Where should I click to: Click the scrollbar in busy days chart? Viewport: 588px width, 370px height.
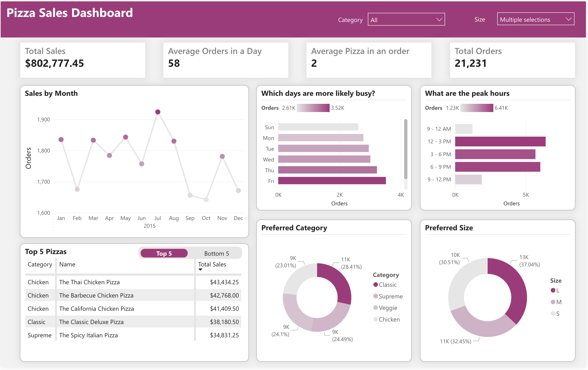click(406, 149)
